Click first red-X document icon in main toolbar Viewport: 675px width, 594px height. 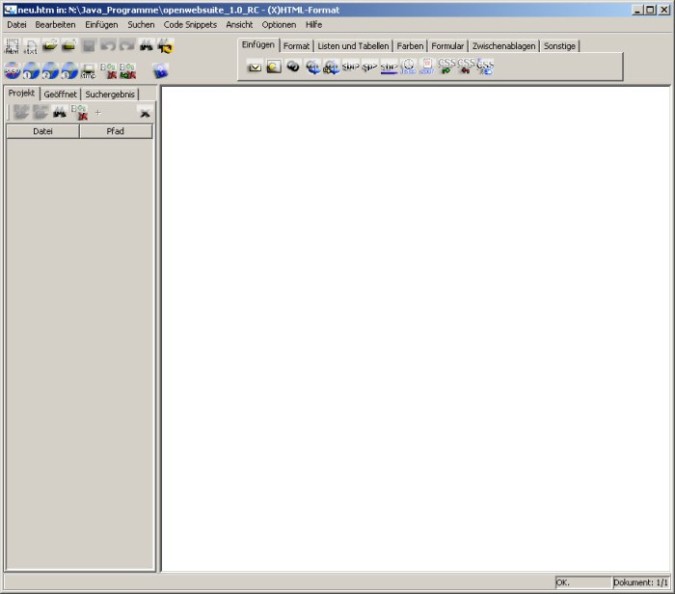tap(108, 71)
